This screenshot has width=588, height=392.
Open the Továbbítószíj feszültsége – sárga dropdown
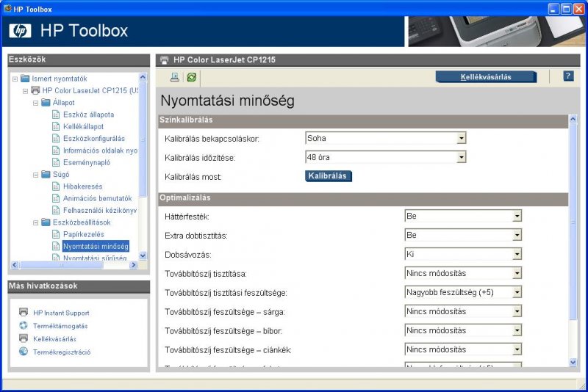(517, 311)
